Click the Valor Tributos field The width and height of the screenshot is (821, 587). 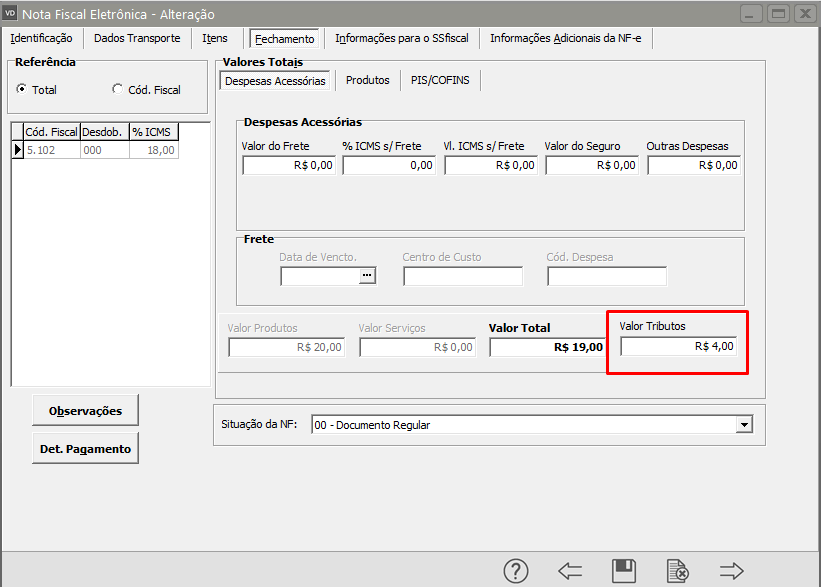coord(678,346)
